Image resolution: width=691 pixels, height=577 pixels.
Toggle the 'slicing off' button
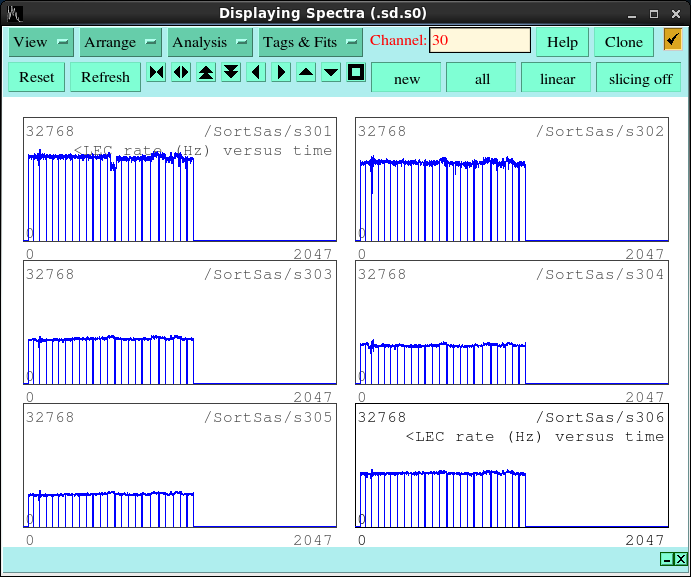[x=640, y=78]
